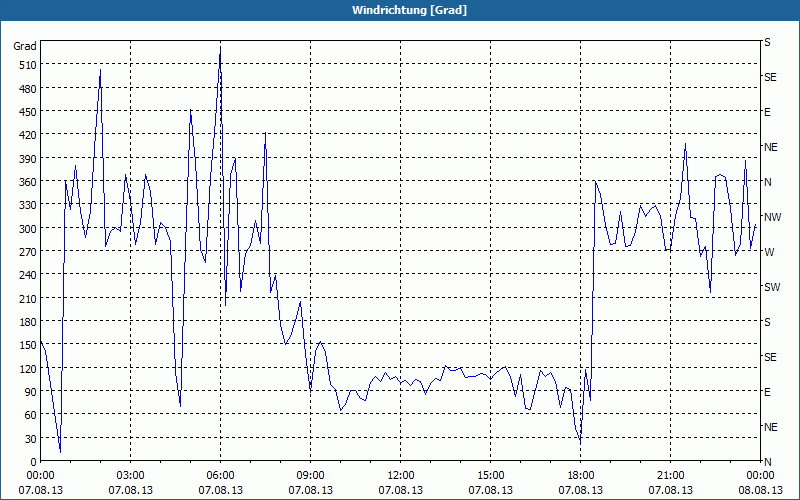Click the 08.08.13 date label

tap(760, 490)
